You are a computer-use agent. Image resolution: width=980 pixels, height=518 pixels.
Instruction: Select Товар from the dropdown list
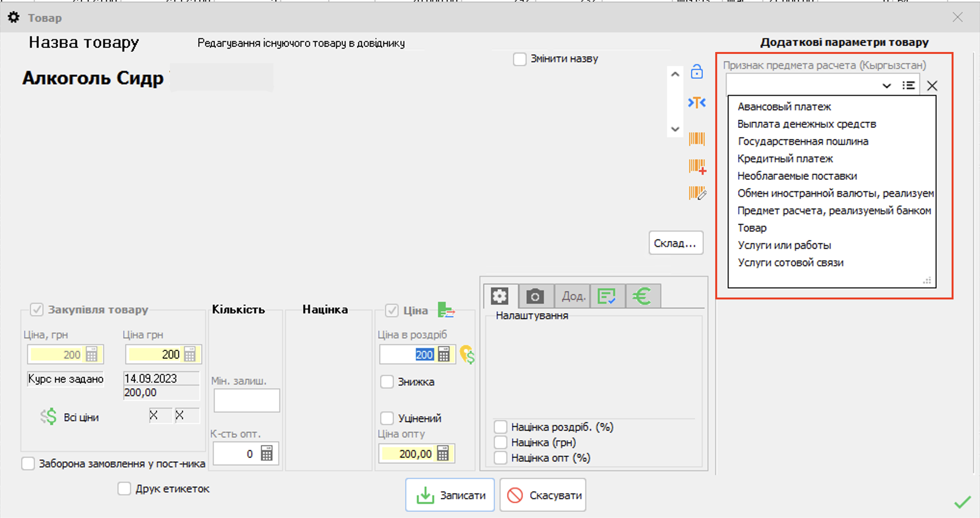(x=752, y=228)
